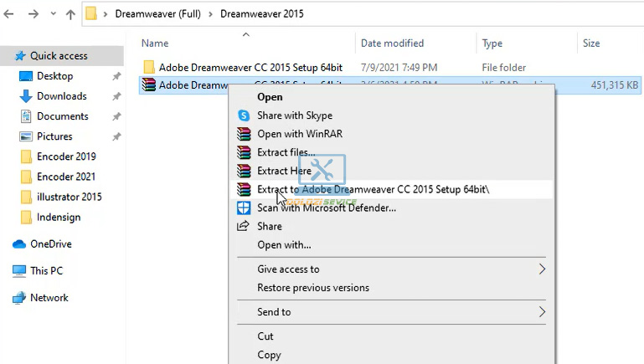
Task: Click the Skype icon in context menu
Action: [244, 115]
